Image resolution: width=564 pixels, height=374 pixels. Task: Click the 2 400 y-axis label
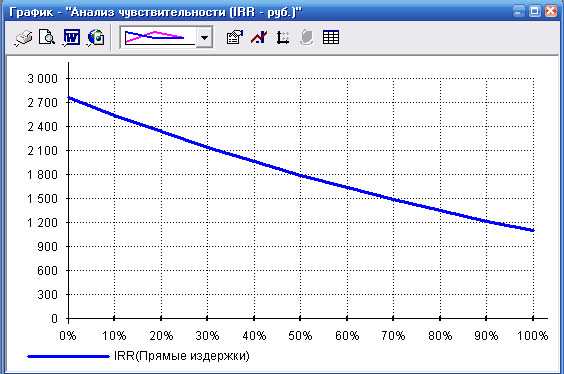(42, 127)
